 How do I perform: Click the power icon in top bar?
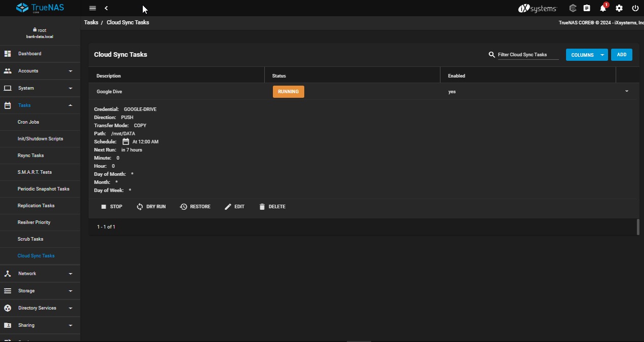(x=635, y=8)
